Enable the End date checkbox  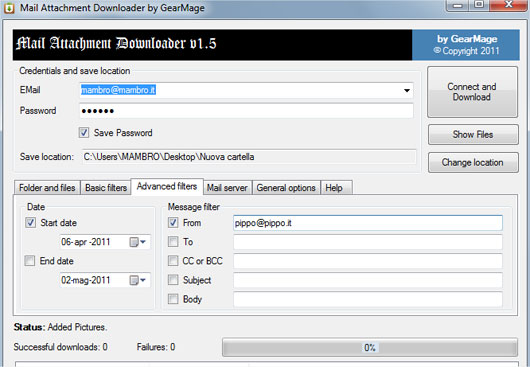[x=30, y=261]
